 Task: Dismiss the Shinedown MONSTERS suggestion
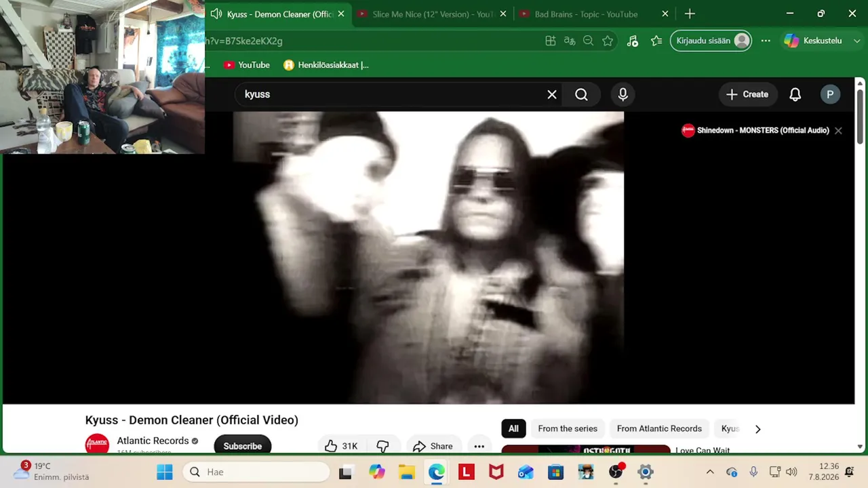838,130
